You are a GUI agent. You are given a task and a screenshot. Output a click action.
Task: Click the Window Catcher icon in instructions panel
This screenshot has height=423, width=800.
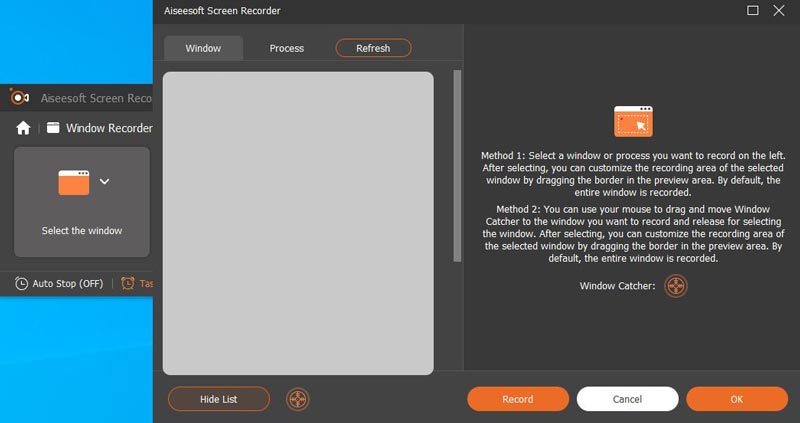677,286
